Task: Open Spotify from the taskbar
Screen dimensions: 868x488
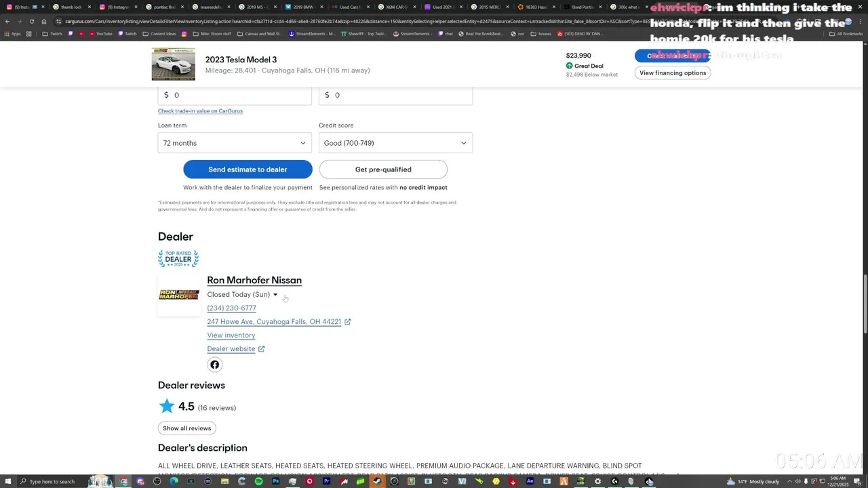Action: [x=258, y=481]
